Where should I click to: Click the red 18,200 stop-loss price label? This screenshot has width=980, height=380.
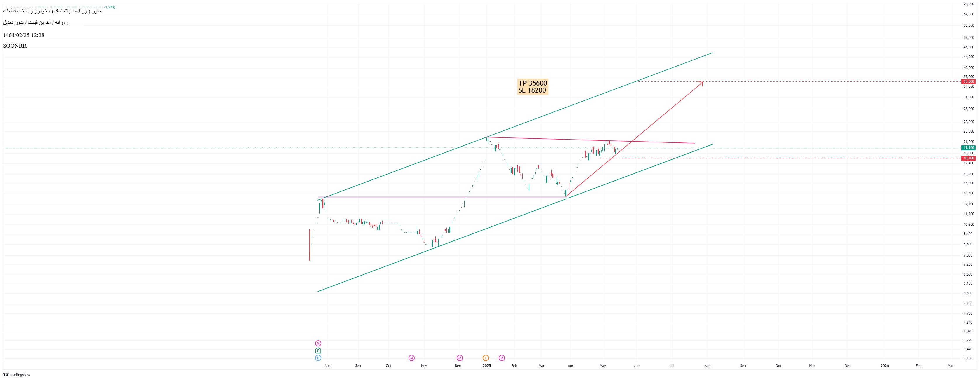[x=968, y=158]
